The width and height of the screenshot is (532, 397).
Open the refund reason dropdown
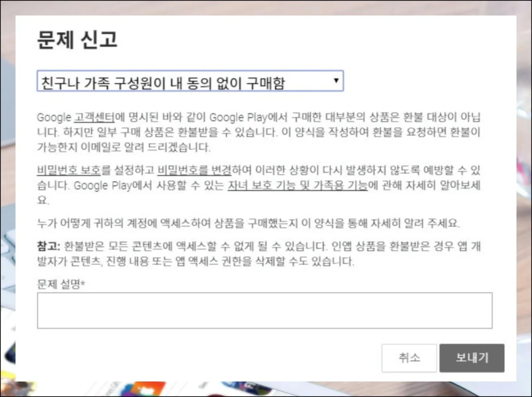190,81
